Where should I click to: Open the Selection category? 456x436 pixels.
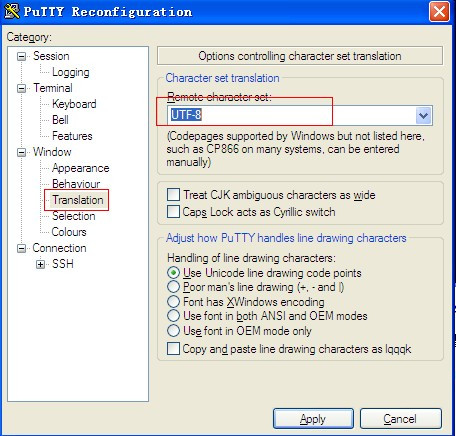(x=73, y=216)
